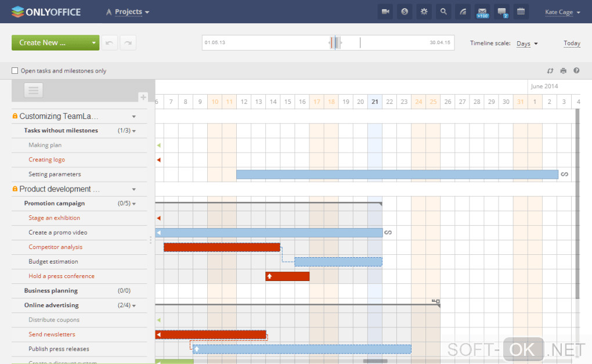Click link icon beside Create a promo video bar
Viewport: 592px width, 364px height.
[x=388, y=232]
